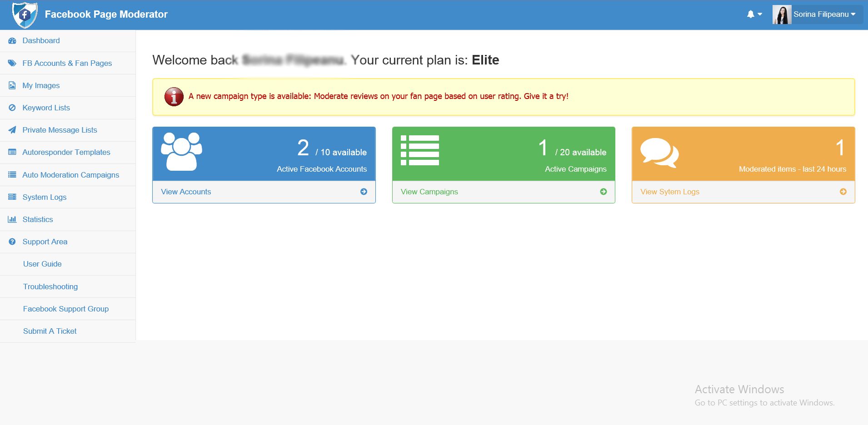Click the list icon beside Auto Moderation Campaigns
868x425 pixels.
12,175
